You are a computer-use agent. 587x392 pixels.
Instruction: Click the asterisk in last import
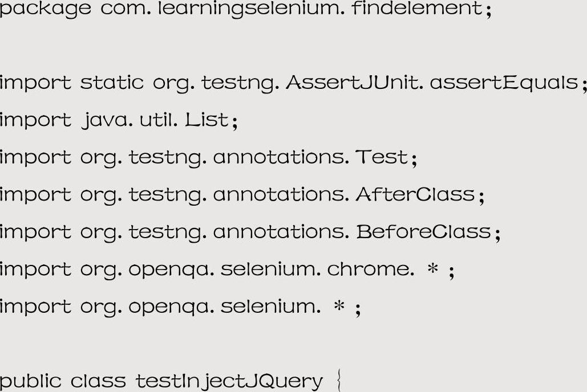coord(339,305)
